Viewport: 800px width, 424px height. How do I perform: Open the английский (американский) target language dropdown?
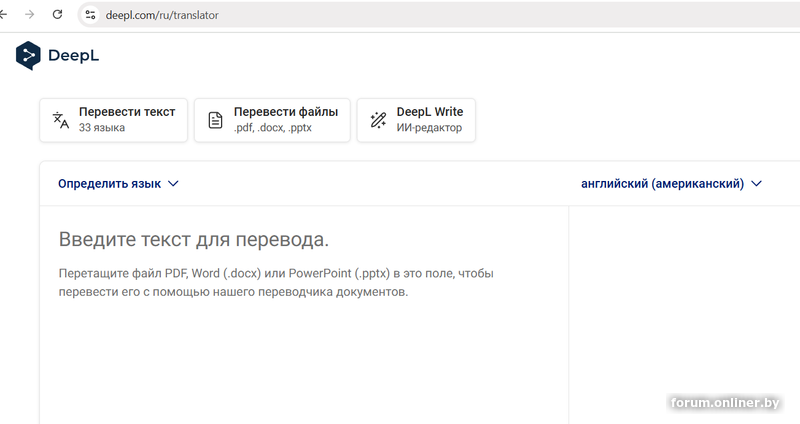pos(662,184)
